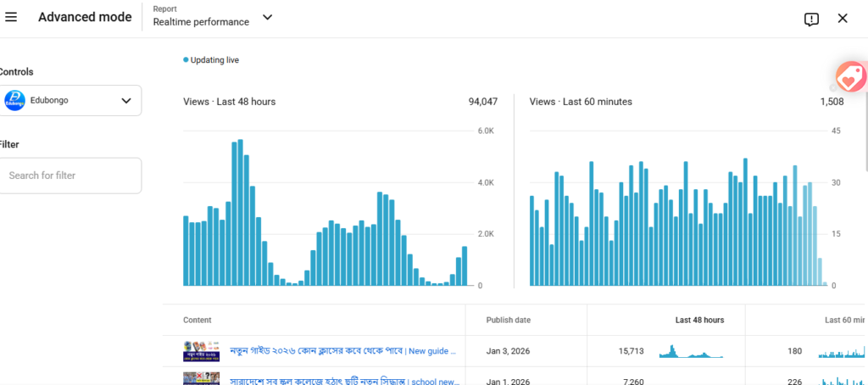
Task: Click the send feedback icon
Action: coord(811,19)
